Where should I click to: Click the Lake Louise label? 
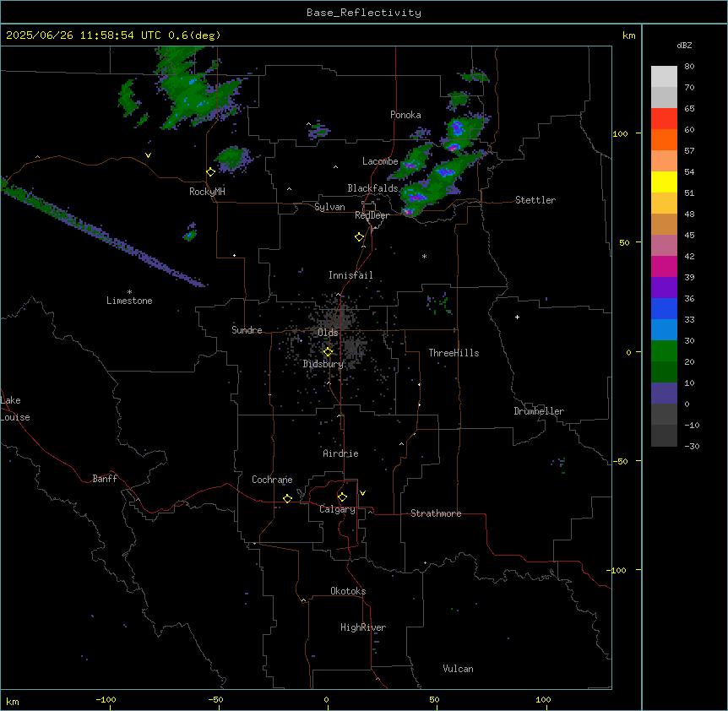coord(14,409)
